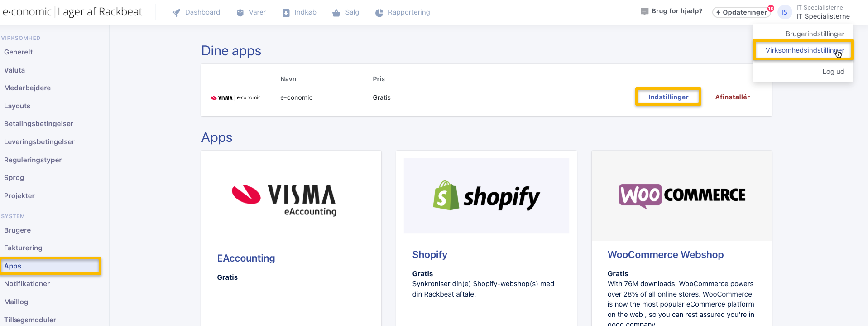Open the Apps sidebar item

click(13, 266)
